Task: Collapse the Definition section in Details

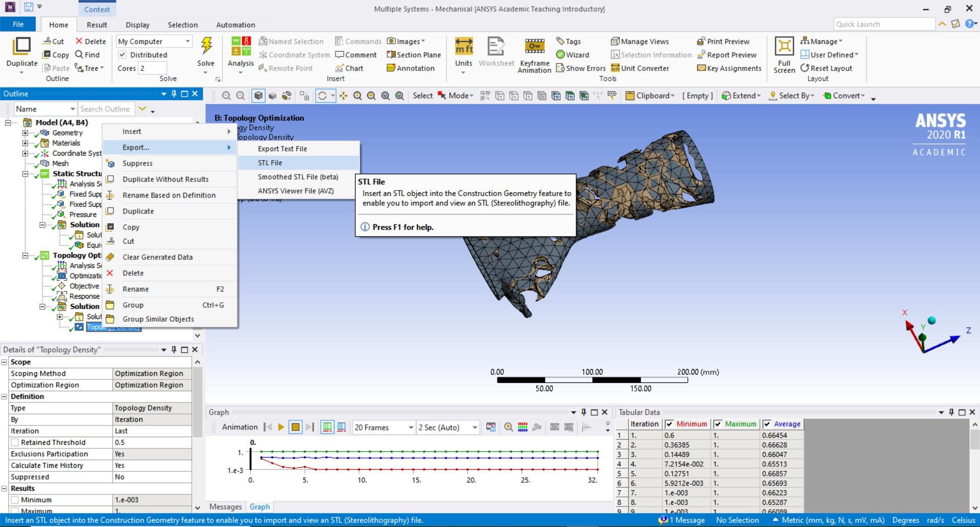Action: [5, 397]
